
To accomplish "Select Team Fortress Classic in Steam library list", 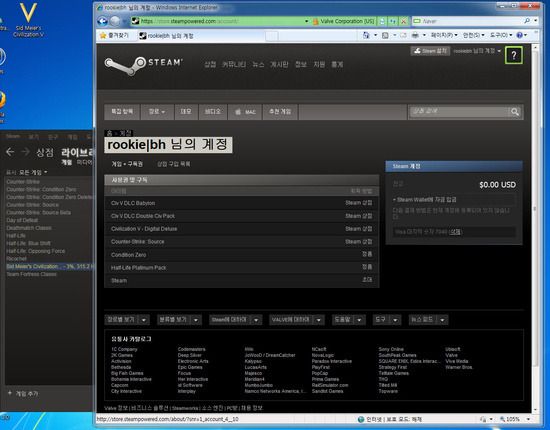I will pos(32,274).
